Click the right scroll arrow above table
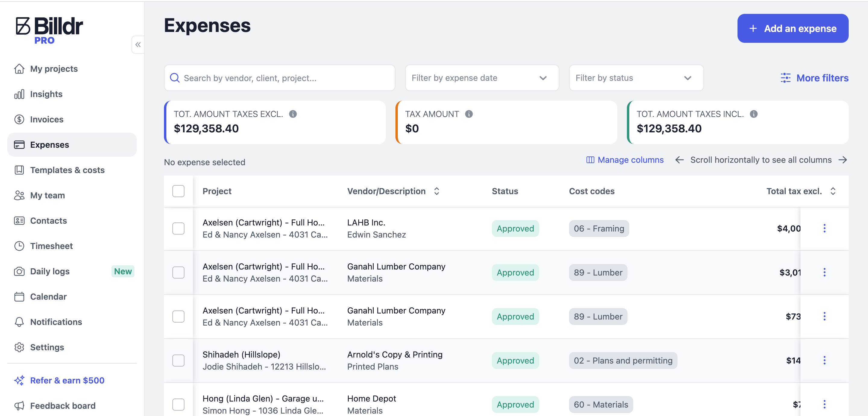Screen dimensions: 868x416 (842, 160)
